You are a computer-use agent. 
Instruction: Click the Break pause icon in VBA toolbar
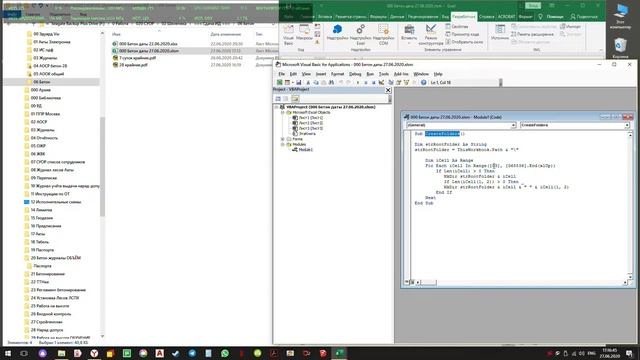point(366,82)
